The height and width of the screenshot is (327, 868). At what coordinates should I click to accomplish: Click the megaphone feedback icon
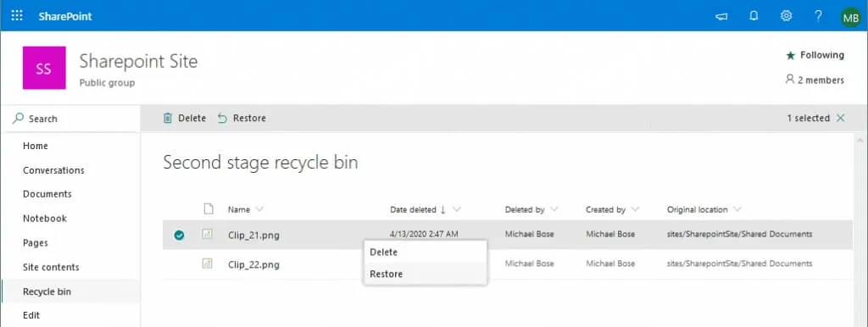pyautogui.click(x=721, y=16)
